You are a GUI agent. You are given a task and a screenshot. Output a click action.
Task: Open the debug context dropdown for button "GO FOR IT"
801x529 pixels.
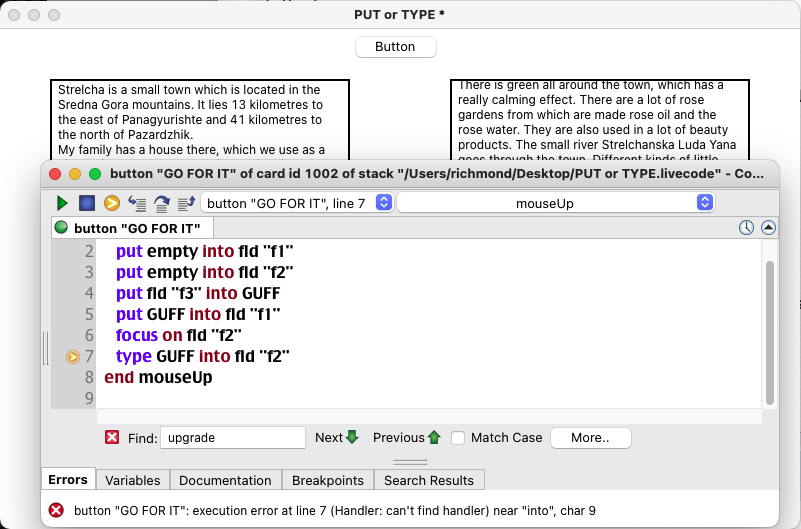297,203
